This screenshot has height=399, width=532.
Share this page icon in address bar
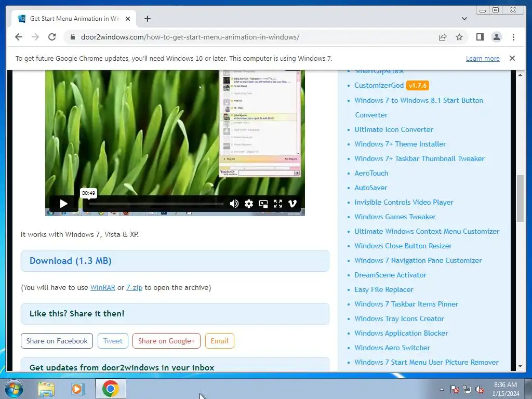tap(443, 37)
